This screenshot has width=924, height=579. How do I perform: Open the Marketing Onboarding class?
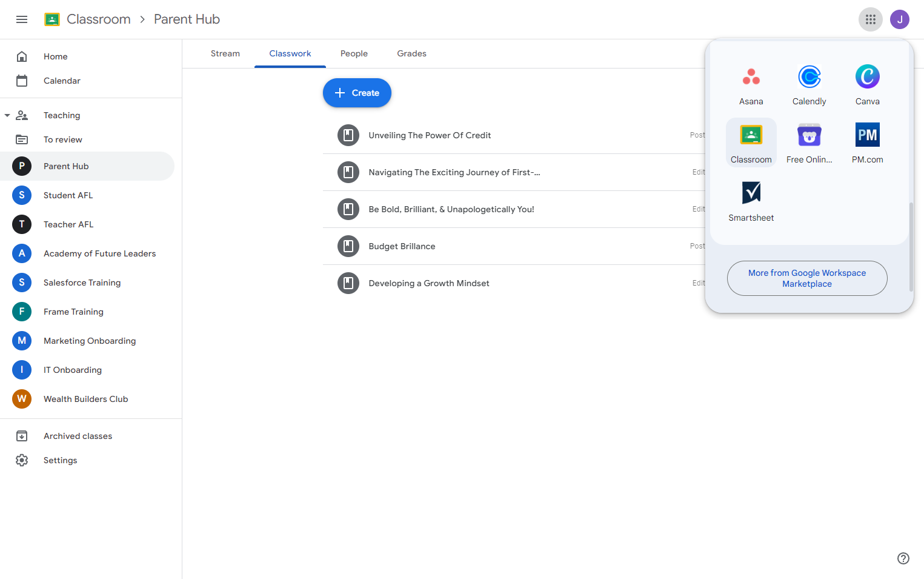point(87,341)
